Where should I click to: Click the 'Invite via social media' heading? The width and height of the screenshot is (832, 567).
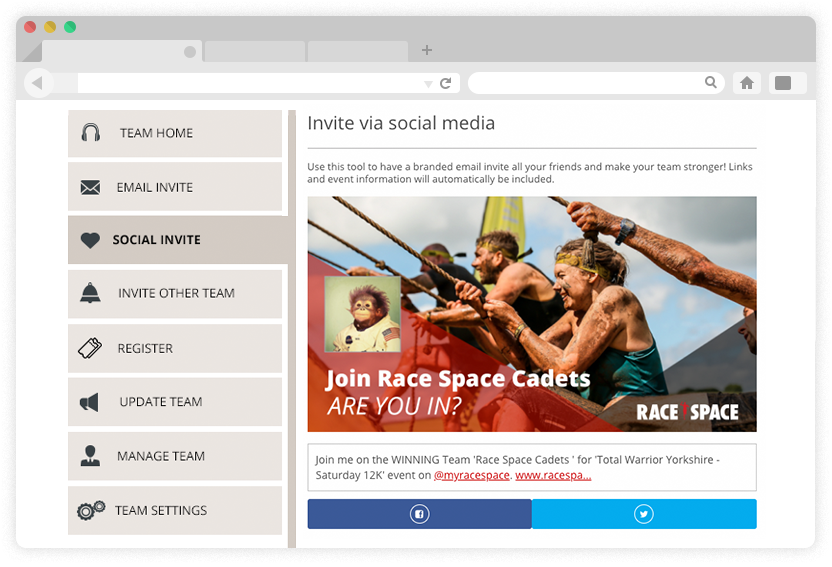tap(401, 123)
